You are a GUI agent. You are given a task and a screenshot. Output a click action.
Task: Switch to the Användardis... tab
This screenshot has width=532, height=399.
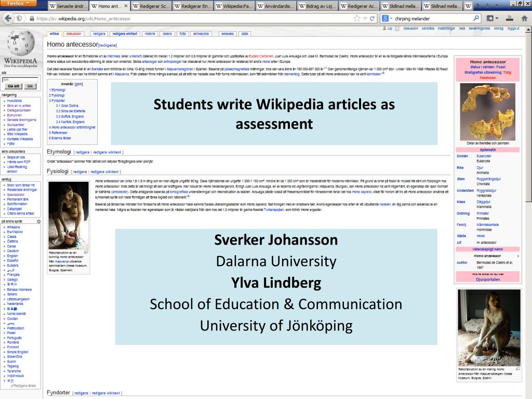coord(276,6)
